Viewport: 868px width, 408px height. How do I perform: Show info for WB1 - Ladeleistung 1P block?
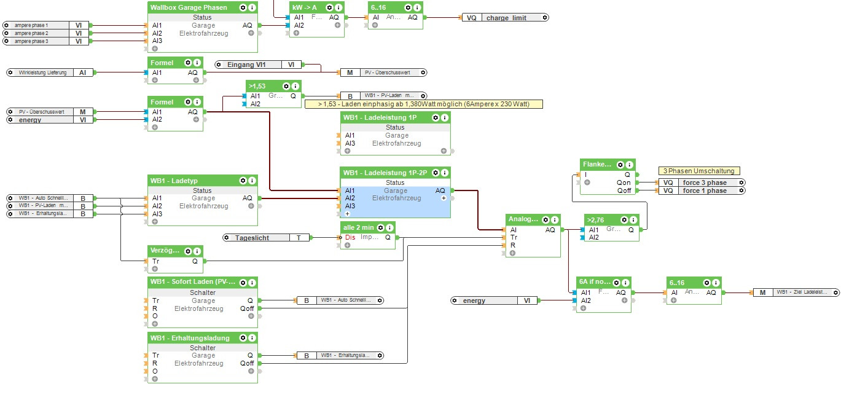coord(444,117)
